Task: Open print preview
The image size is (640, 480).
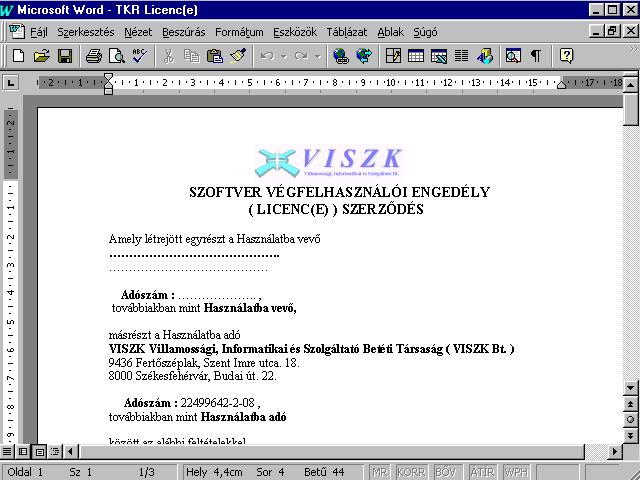Action: (116, 56)
